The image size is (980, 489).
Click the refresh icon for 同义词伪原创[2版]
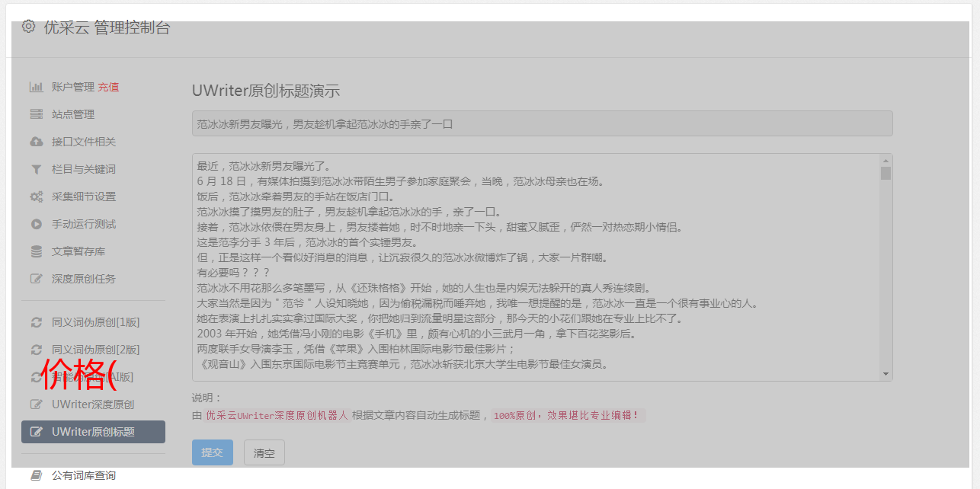(x=36, y=350)
